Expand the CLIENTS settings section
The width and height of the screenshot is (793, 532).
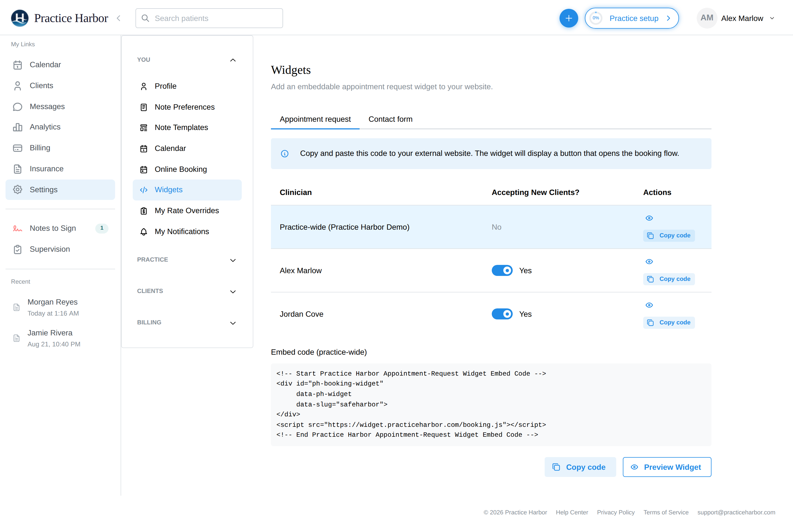(233, 292)
